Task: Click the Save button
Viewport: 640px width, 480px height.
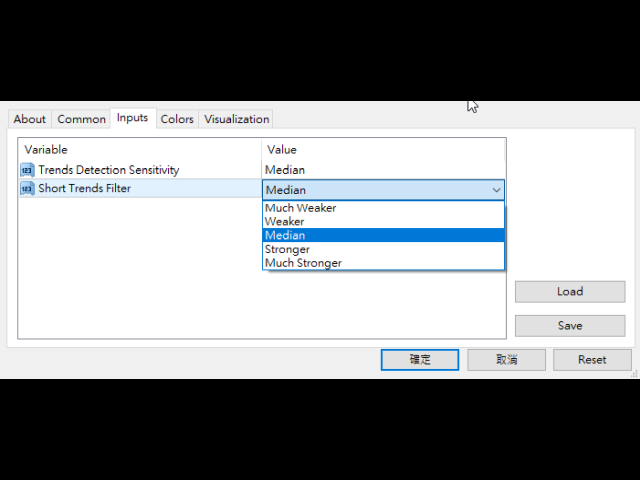Action: tap(570, 326)
